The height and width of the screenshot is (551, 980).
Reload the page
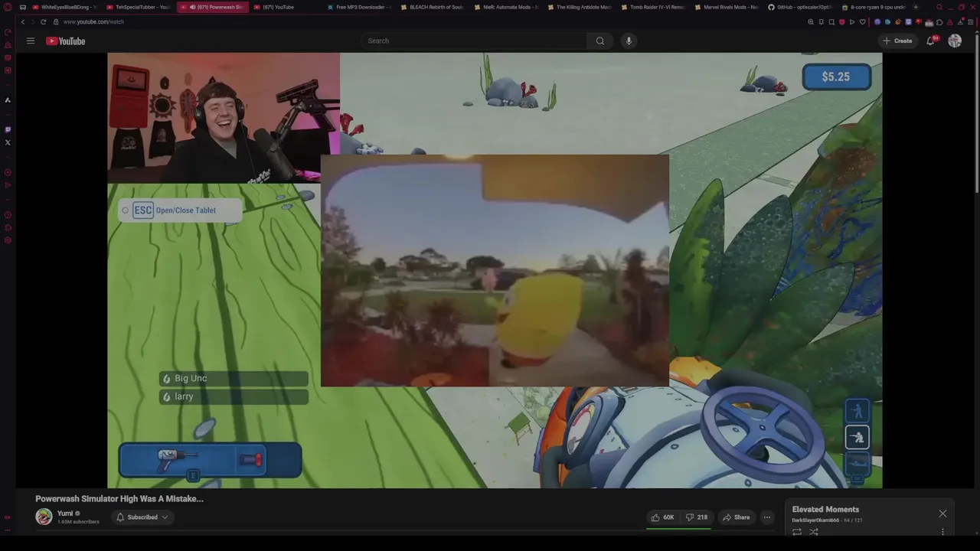coord(43,21)
